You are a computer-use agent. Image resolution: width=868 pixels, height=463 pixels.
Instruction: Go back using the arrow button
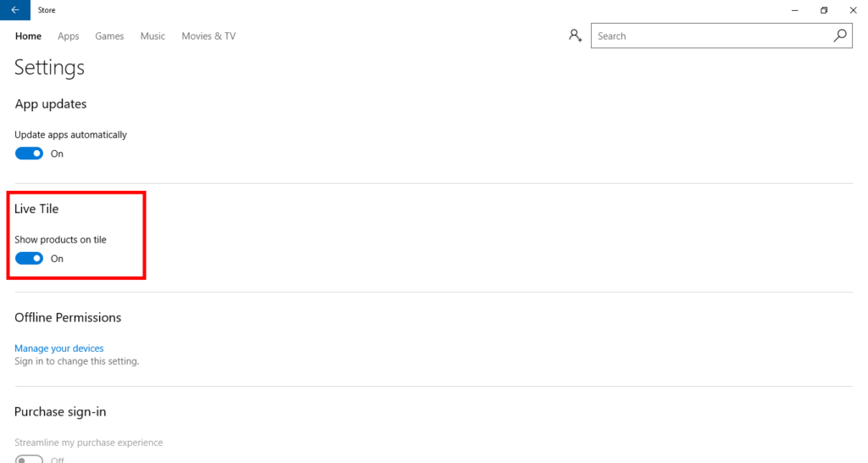pyautogui.click(x=14, y=10)
